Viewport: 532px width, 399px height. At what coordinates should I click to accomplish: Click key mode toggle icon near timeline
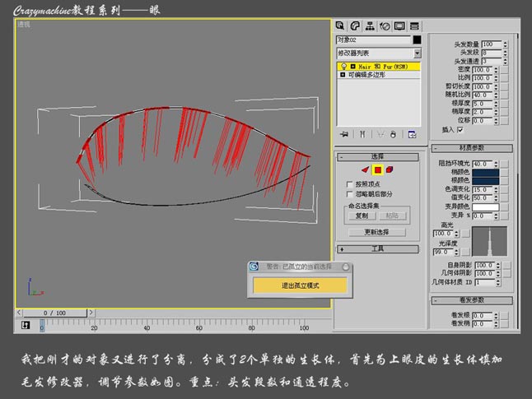[x=26, y=325]
